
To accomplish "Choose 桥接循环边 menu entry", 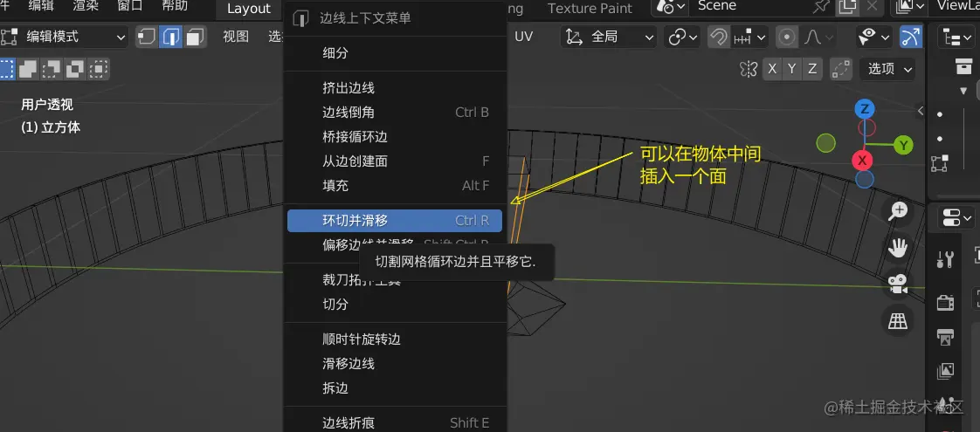I will point(395,137).
